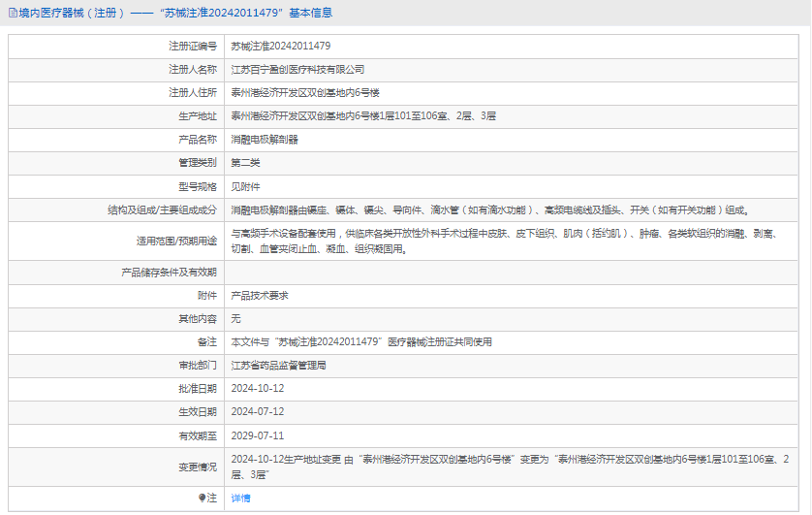Open the 详情 link in the 注 row
The image size is (812, 515).
point(241,498)
